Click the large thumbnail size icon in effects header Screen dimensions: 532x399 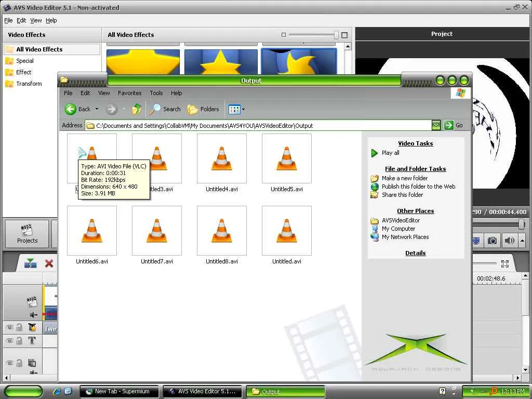point(344,35)
